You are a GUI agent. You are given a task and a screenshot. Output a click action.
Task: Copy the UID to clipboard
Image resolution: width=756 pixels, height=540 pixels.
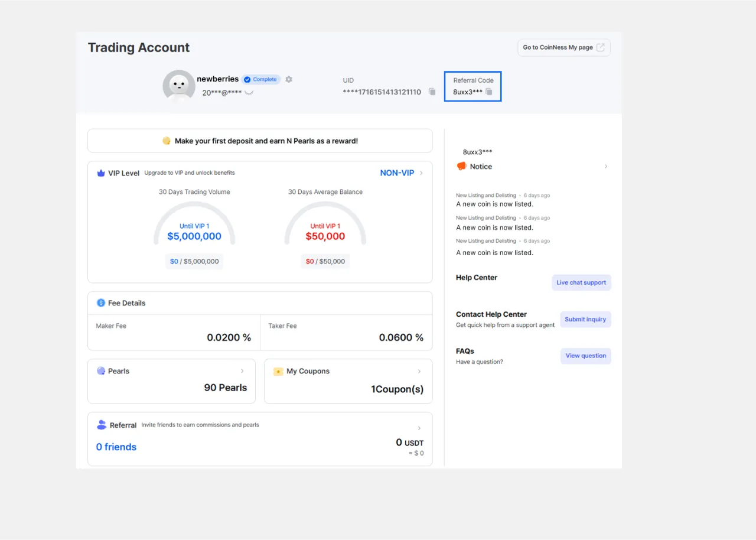point(432,92)
